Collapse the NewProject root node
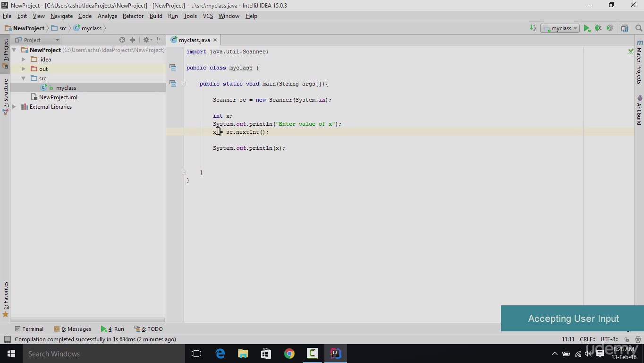 coord(14,50)
